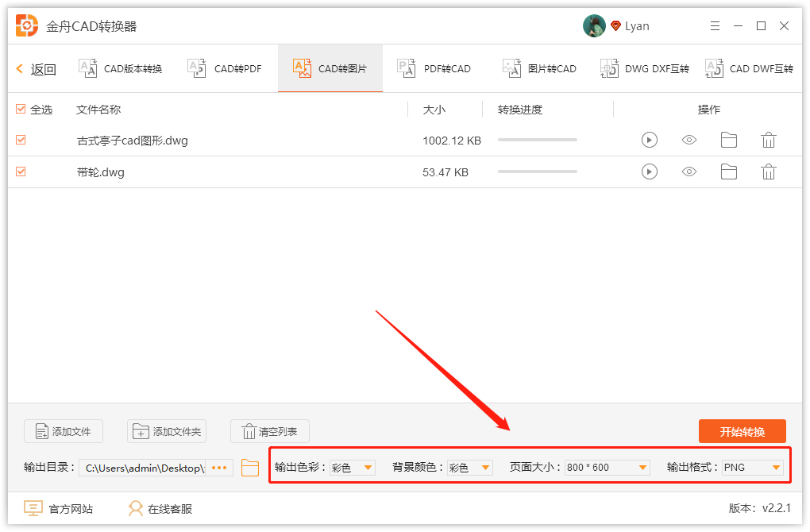Toggle the 全选 select-all checkbox
Viewport: 810px width, 532px height.
click(x=20, y=110)
